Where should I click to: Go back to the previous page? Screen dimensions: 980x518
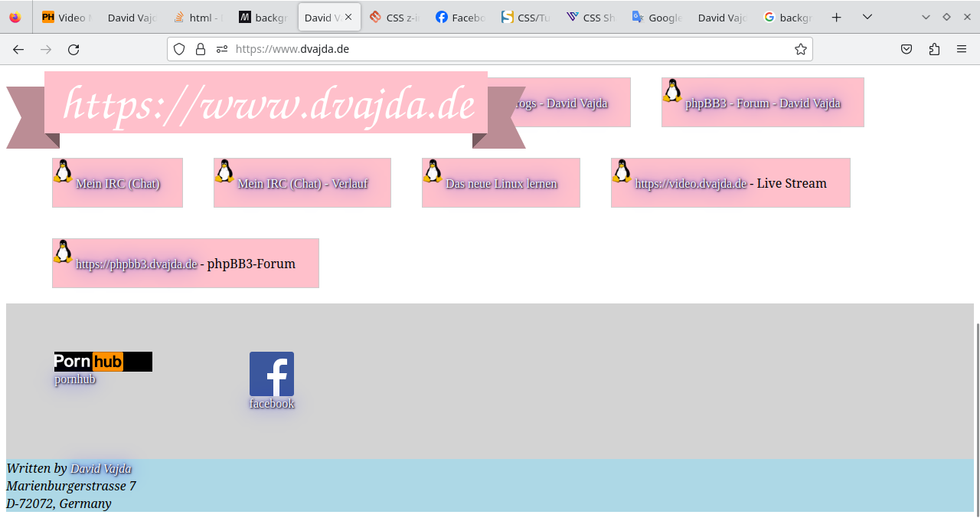(18, 49)
